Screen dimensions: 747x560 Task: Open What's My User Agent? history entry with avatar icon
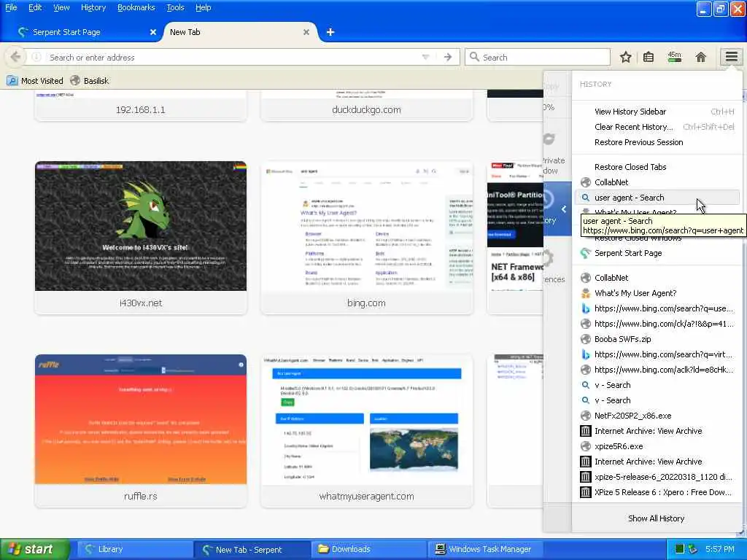point(657,293)
